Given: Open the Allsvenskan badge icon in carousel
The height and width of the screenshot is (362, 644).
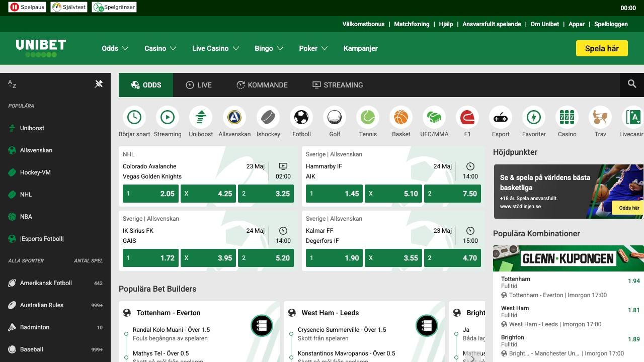Looking at the screenshot, I should pyautogui.click(x=234, y=117).
